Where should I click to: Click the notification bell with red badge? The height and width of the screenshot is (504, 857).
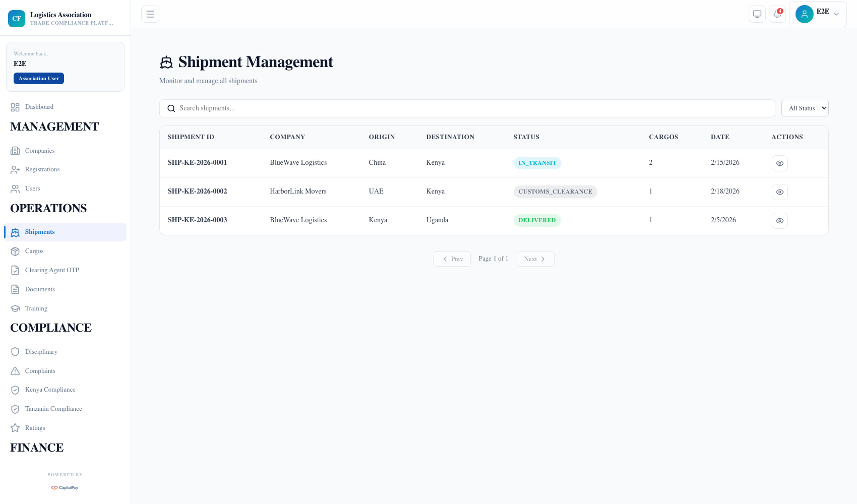pyautogui.click(x=777, y=14)
